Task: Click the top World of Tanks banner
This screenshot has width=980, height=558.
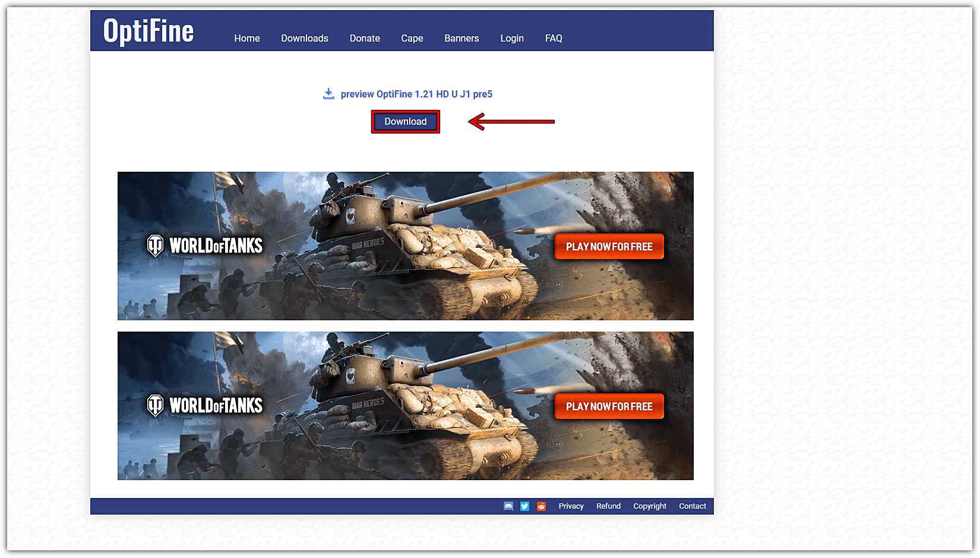Action: pos(406,246)
